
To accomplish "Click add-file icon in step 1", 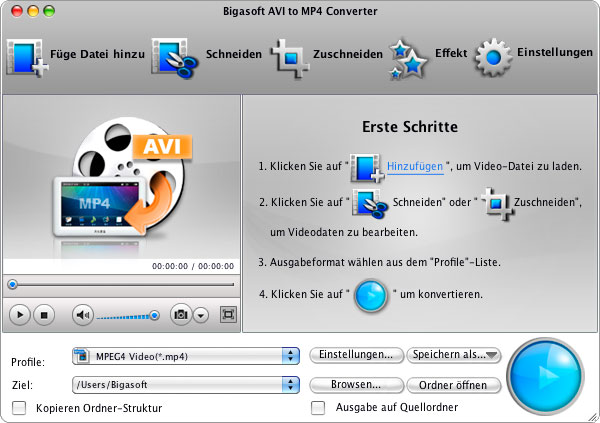I will click(x=367, y=167).
